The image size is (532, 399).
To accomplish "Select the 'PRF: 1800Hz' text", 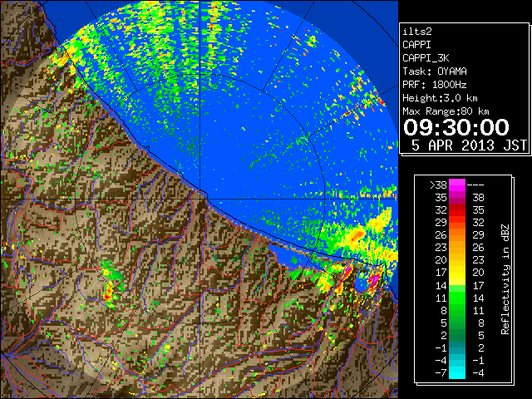I will [435, 85].
